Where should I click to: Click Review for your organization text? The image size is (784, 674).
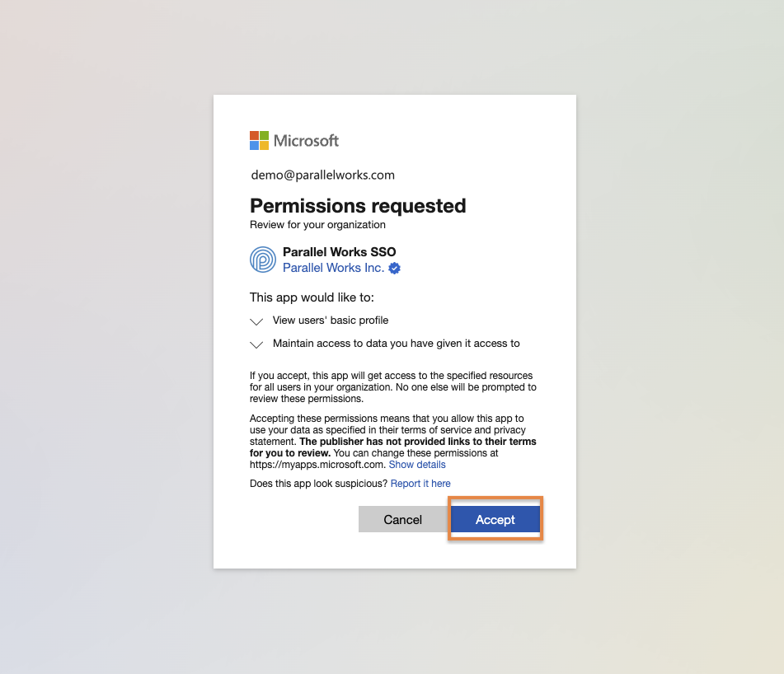[x=317, y=224]
